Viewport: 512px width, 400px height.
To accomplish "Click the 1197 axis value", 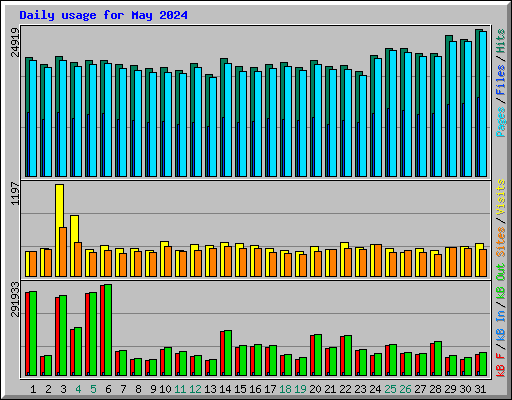I will pos(15,194).
